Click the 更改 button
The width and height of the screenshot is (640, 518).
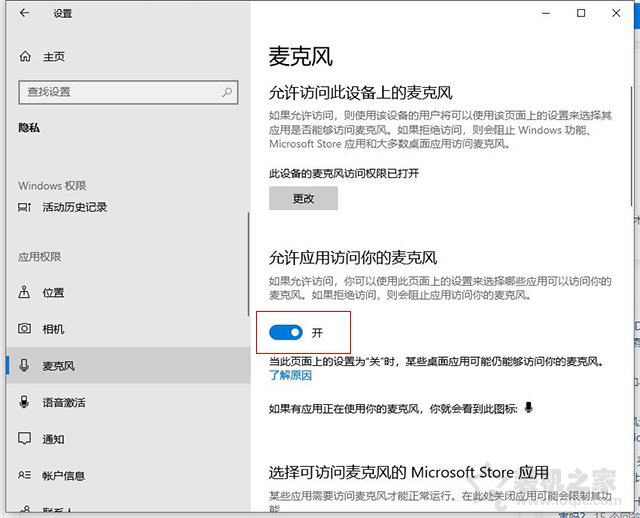tap(303, 198)
